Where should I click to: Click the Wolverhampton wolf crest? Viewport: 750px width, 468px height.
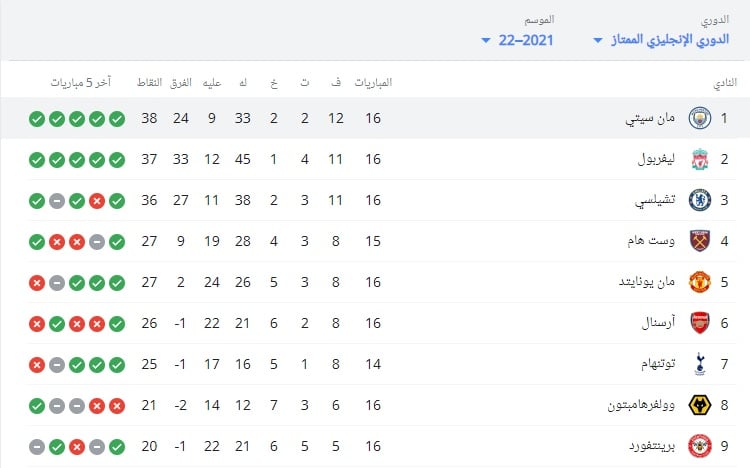[700, 405]
